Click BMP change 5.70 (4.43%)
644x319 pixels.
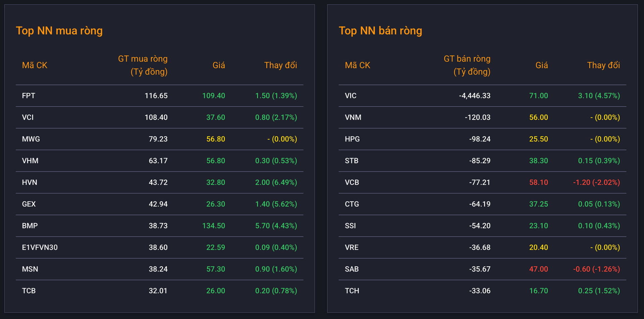point(276,226)
